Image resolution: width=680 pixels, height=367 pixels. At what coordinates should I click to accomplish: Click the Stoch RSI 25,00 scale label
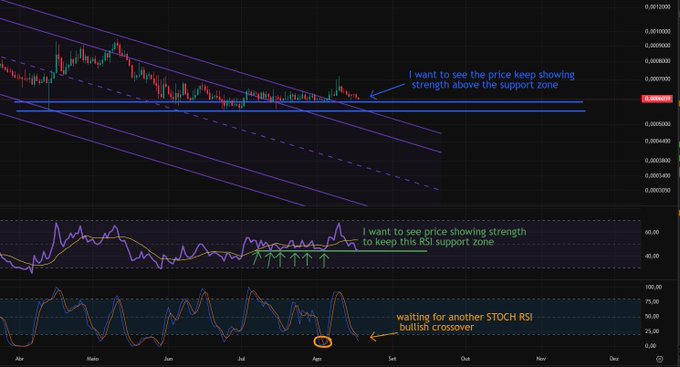click(652, 331)
